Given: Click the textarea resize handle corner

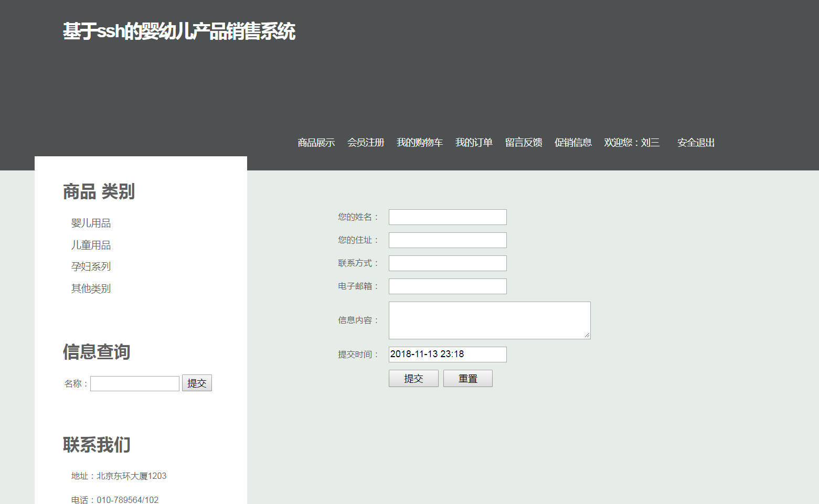Looking at the screenshot, I should click(x=587, y=335).
